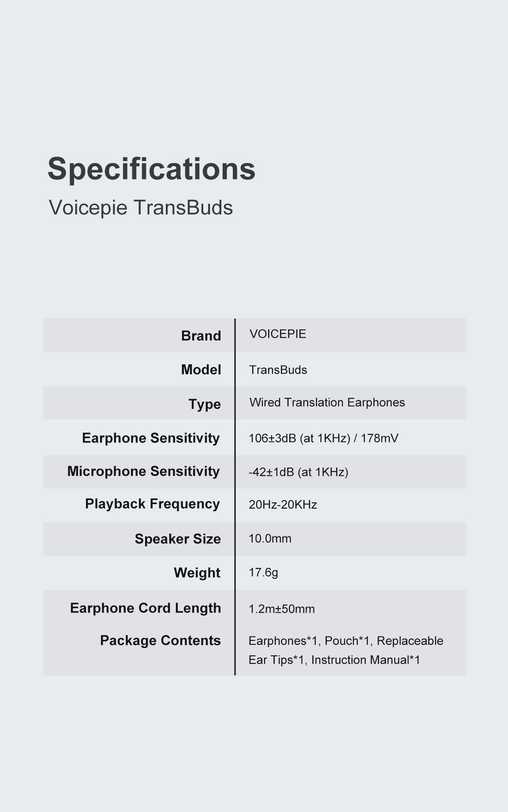Select the Playback Frequency label
The image size is (508, 812).
[153, 504]
